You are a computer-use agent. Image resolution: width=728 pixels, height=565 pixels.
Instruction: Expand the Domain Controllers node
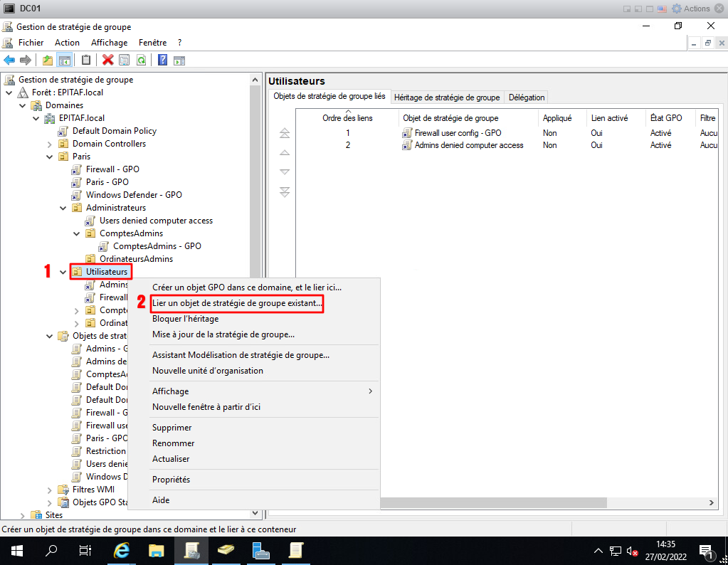pyautogui.click(x=50, y=144)
